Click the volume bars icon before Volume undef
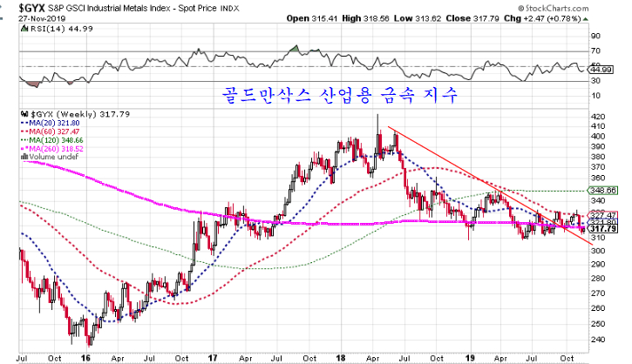 click(24, 157)
